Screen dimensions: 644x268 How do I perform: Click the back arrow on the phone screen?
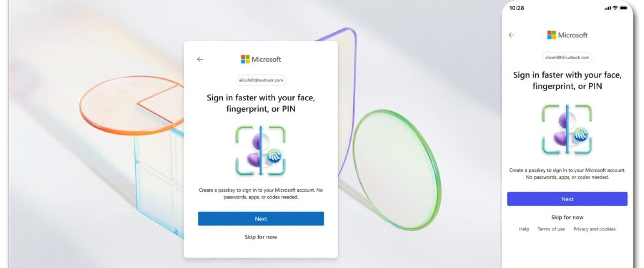tap(511, 35)
